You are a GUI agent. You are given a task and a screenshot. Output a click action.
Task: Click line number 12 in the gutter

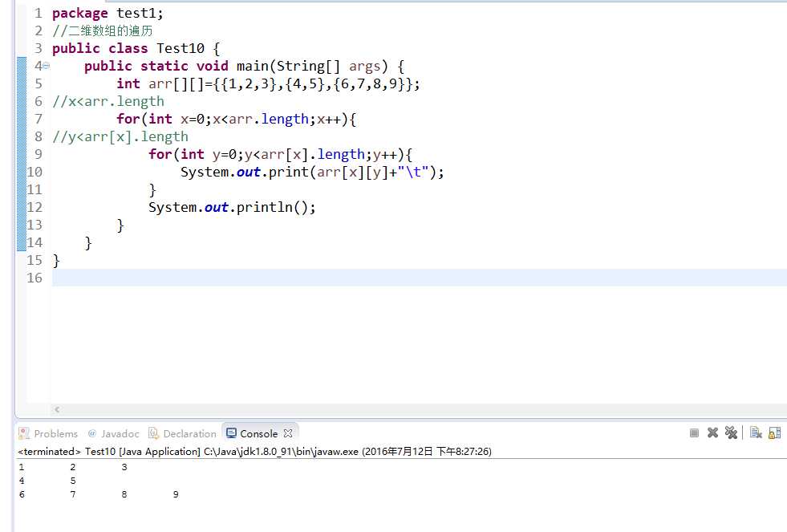34,207
